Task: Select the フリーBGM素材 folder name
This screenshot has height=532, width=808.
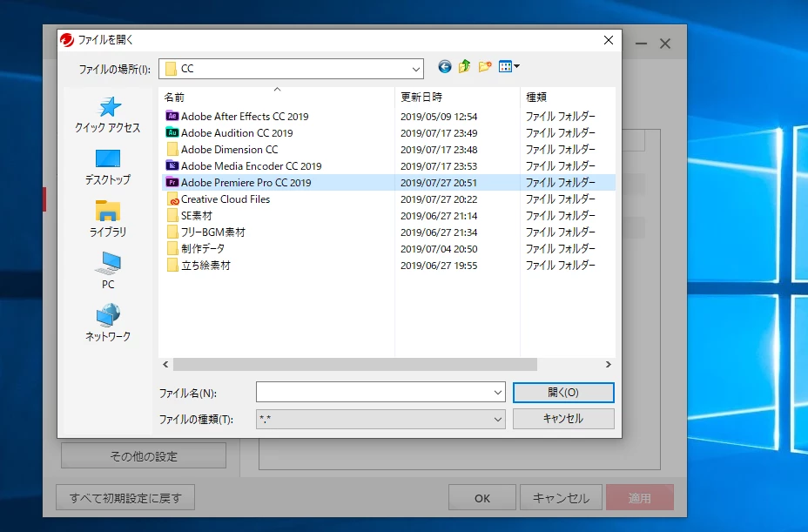Action: tap(213, 232)
